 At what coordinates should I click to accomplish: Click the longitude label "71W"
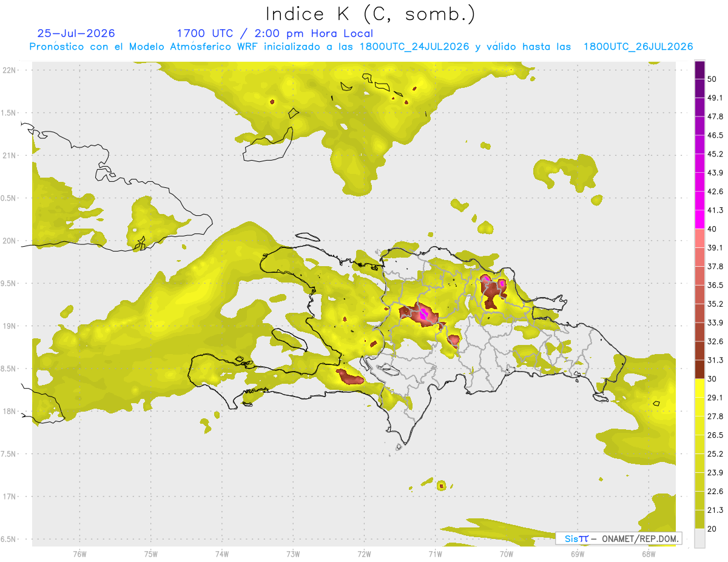(x=435, y=554)
